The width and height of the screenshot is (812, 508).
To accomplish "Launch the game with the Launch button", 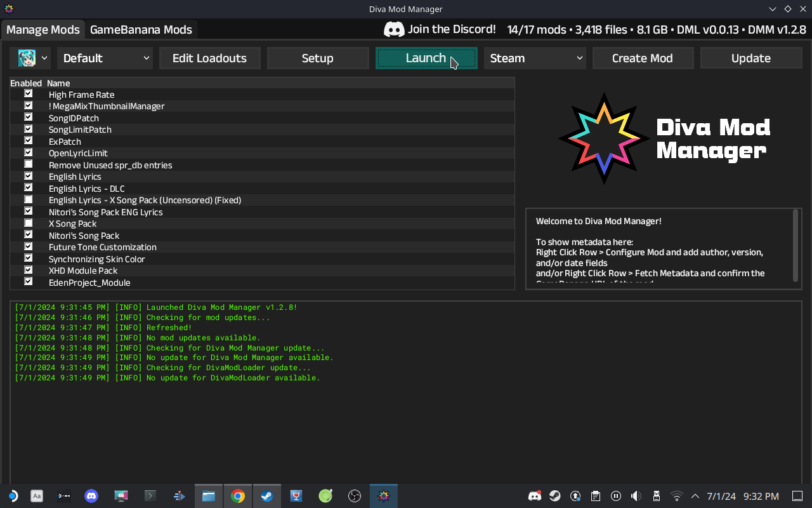I will 426,58.
